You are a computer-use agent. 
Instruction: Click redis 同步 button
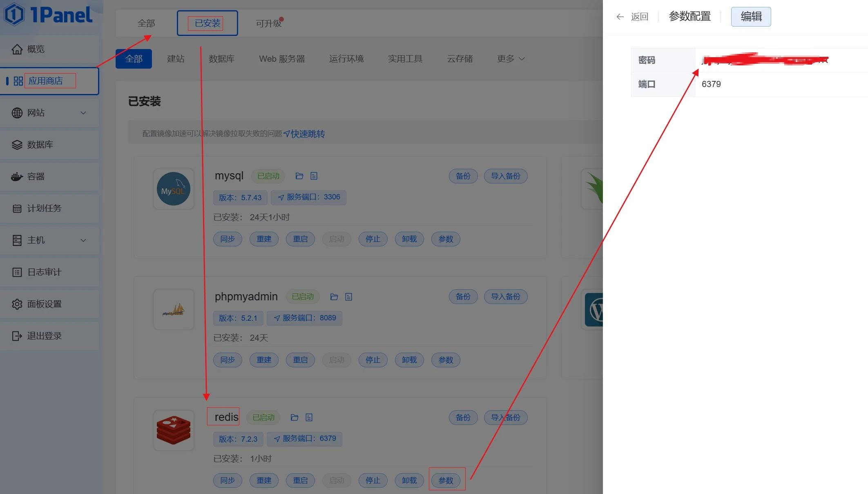click(x=228, y=481)
